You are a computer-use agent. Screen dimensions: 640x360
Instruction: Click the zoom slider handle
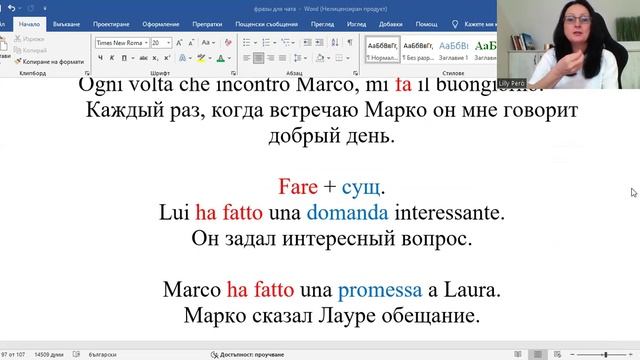pyautogui.click(x=606, y=355)
